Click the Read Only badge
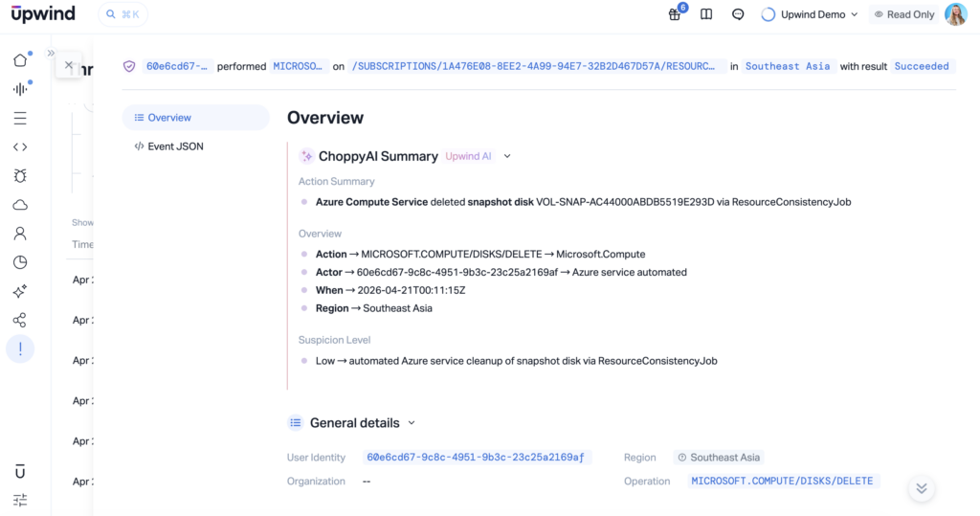The width and height of the screenshot is (980, 516). click(903, 14)
